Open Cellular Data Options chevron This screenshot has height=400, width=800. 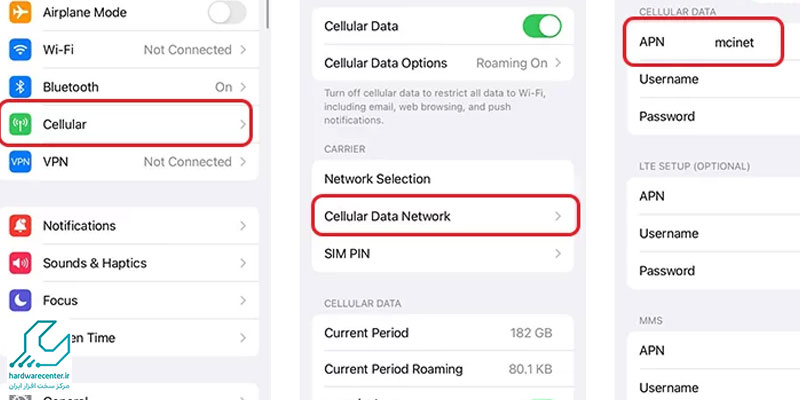558,63
